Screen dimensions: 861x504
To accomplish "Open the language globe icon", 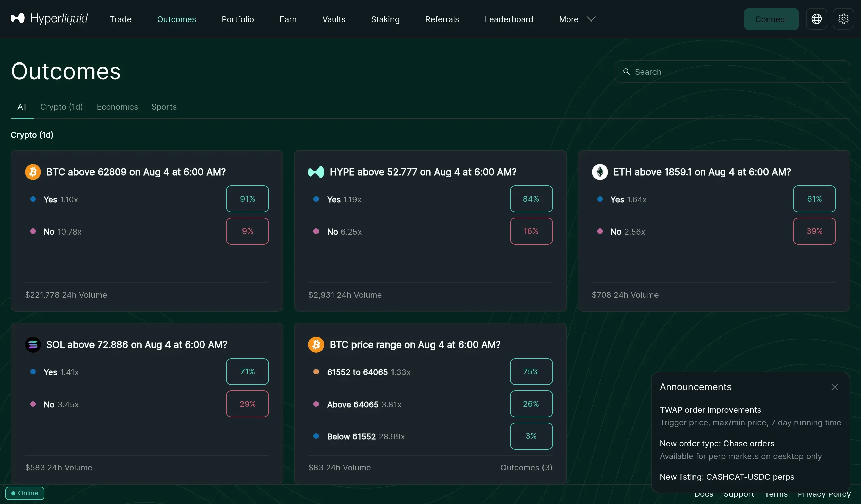I will pyautogui.click(x=816, y=19).
